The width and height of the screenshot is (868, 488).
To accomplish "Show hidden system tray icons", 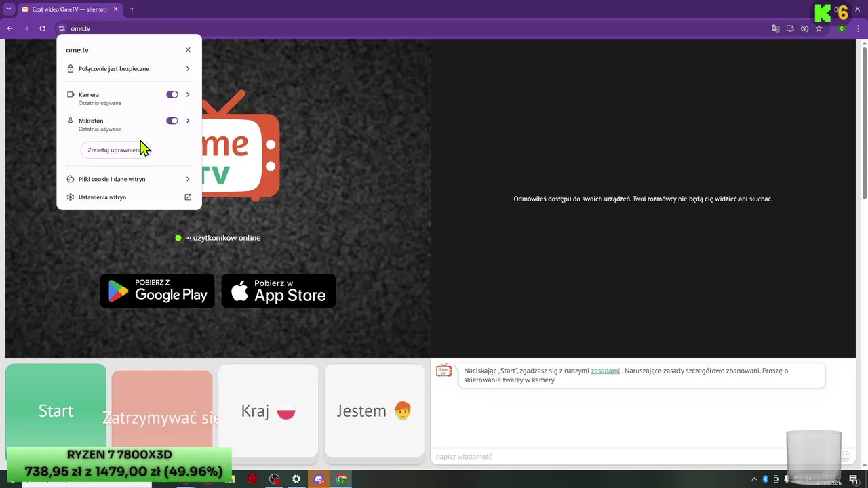I will [x=754, y=479].
